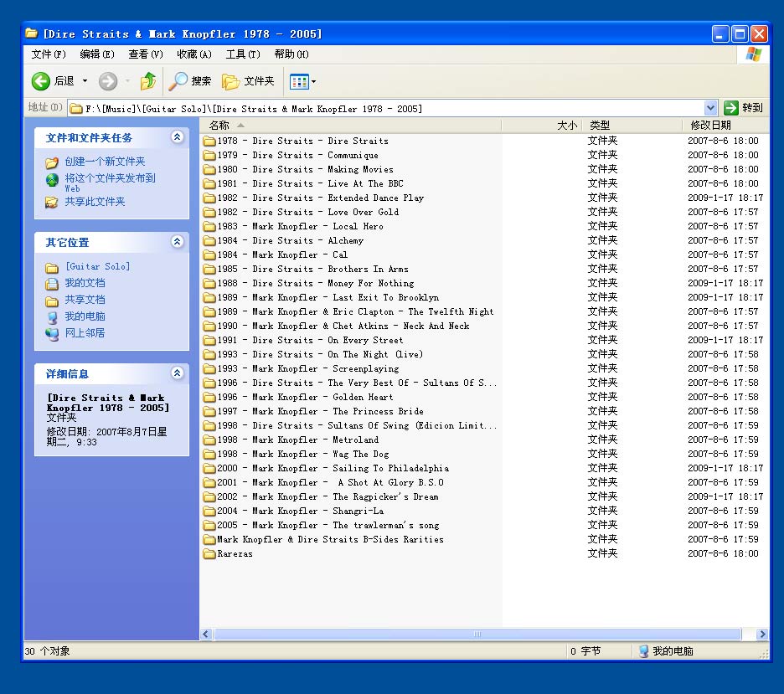
Task: Click the horizontal scrollbar right arrow
Action: point(762,634)
